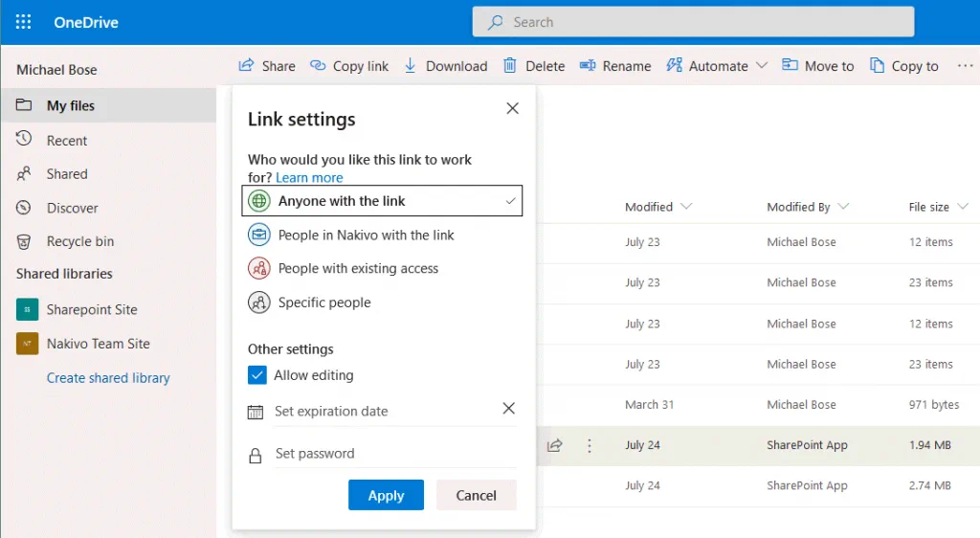Open the app launcher waffle icon
Image resolution: width=980 pixels, height=538 pixels.
click(23, 22)
